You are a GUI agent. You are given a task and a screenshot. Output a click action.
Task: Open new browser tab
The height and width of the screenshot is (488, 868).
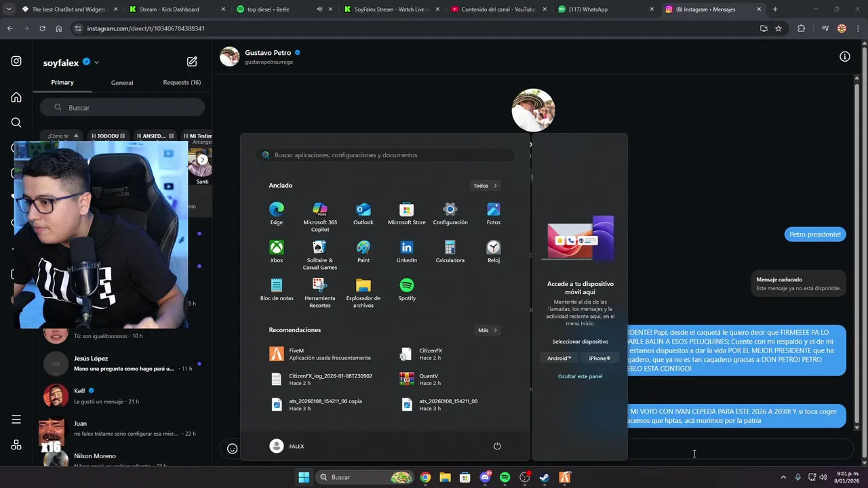tap(775, 9)
